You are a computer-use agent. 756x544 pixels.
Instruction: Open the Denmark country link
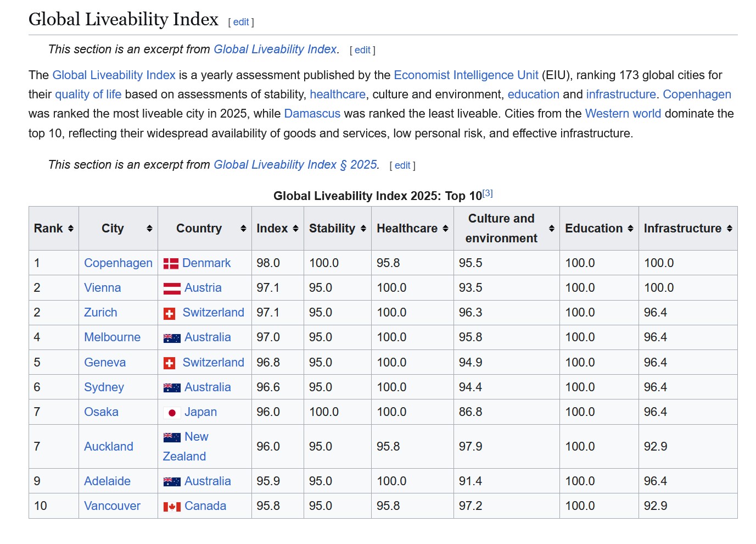coord(206,263)
